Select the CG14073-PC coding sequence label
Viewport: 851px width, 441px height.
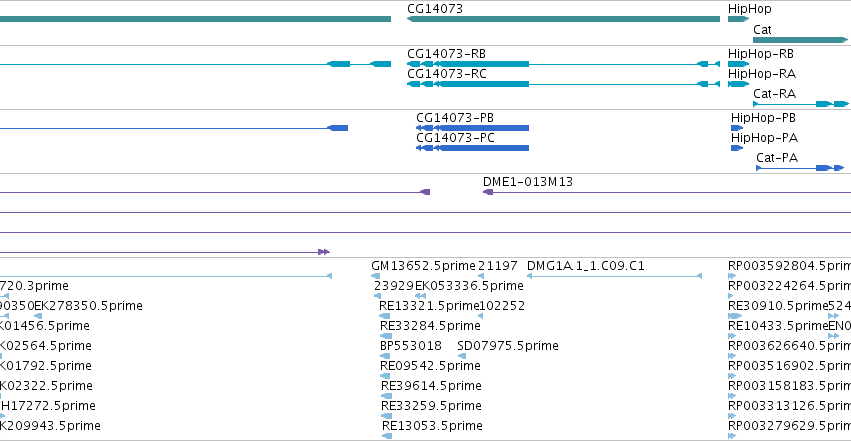point(455,138)
